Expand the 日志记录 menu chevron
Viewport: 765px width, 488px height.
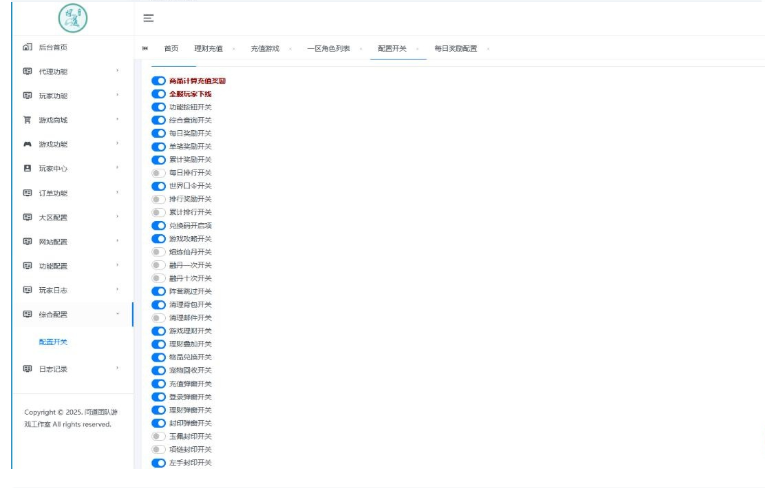pos(118,368)
